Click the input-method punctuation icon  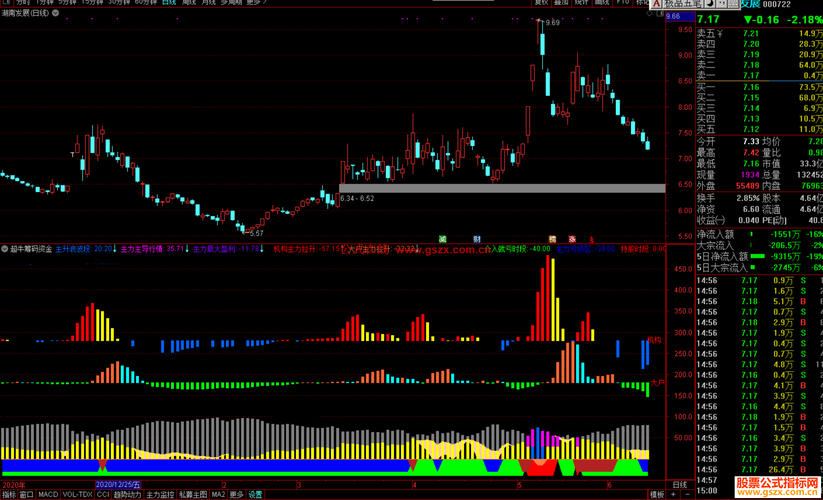[x=721, y=4]
